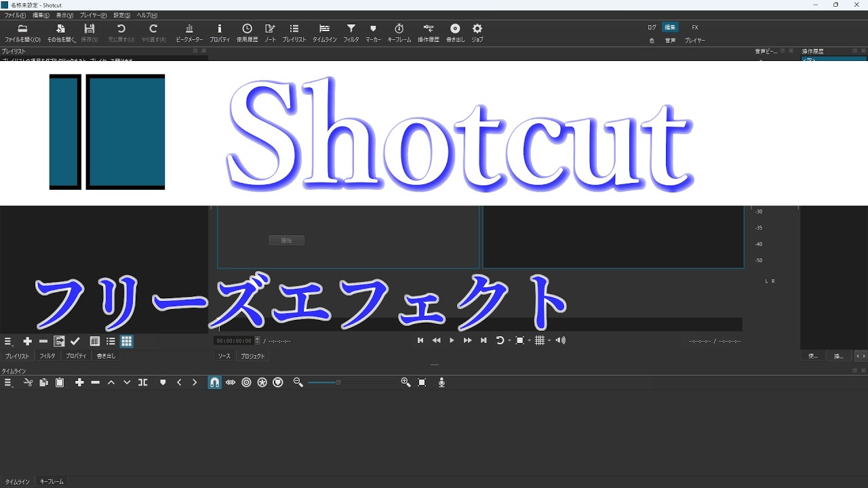Viewport: 868px width, 488px height.
Task: Toggle ripple markers button
Action: (278, 382)
